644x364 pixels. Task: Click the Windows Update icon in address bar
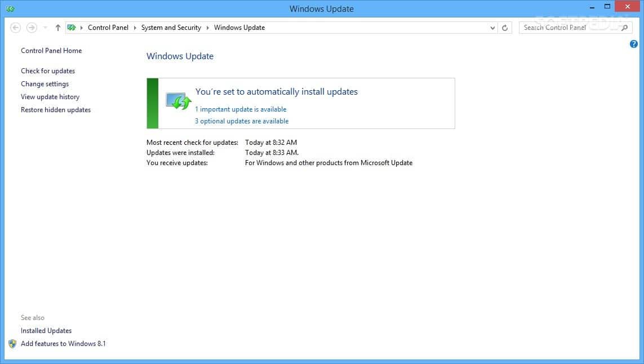[72, 28]
